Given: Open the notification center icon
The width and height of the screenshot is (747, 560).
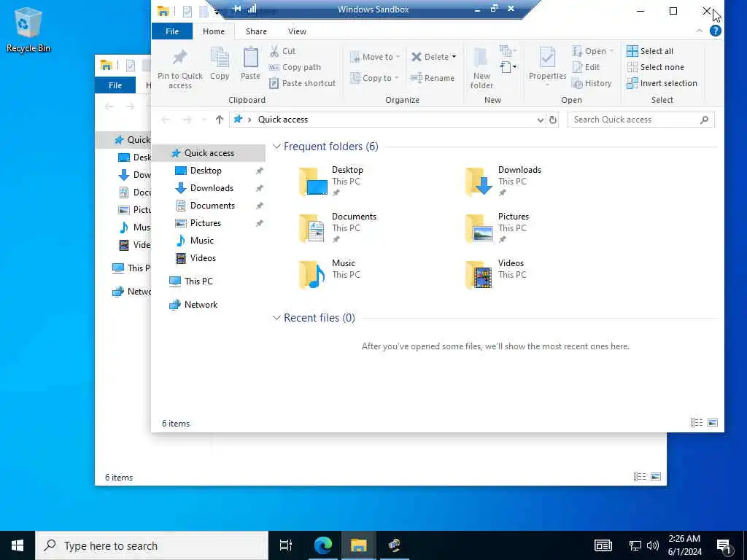Looking at the screenshot, I should [724, 546].
